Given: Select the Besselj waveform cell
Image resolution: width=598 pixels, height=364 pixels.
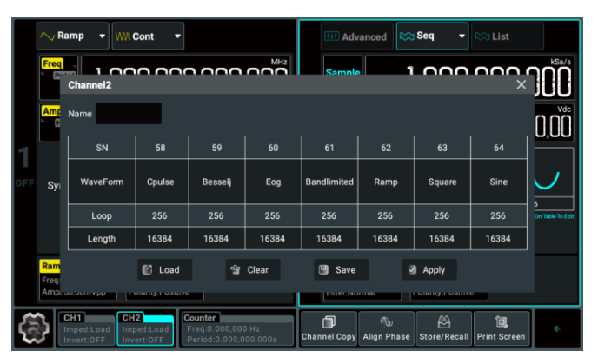Looking at the screenshot, I should point(216,182).
